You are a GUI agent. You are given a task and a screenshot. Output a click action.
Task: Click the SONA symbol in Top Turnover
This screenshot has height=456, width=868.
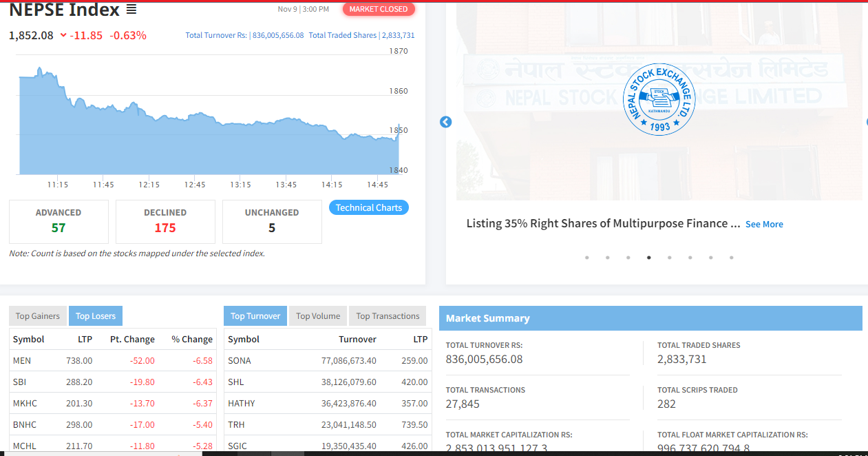[x=240, y=360]
